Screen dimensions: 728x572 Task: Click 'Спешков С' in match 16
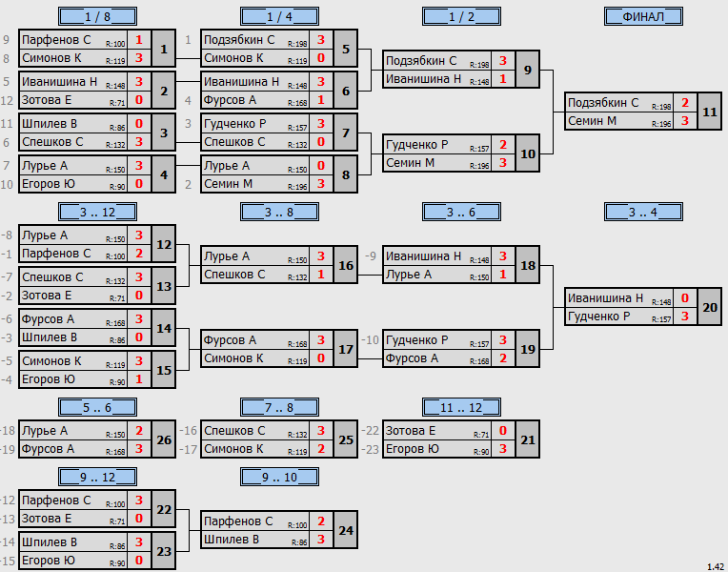coord(234,275)
